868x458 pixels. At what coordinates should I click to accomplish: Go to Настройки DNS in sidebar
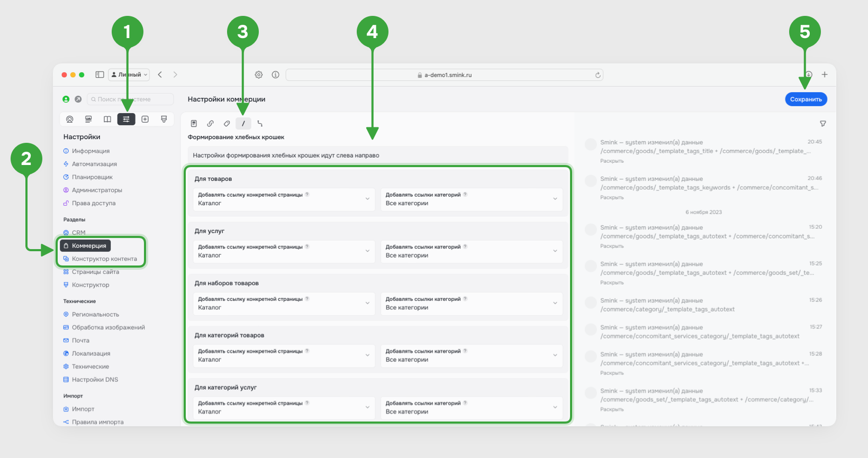tap(91, 379)
